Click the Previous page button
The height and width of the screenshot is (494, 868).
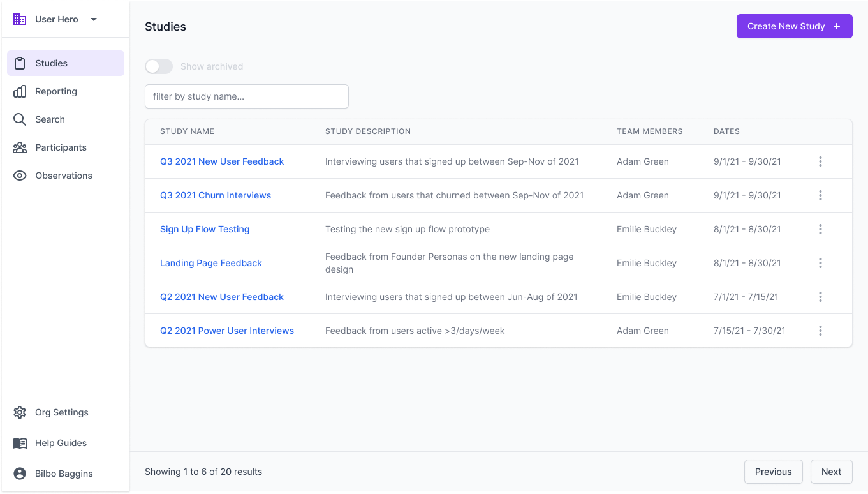pyautogui.click(x=774, y=472)
